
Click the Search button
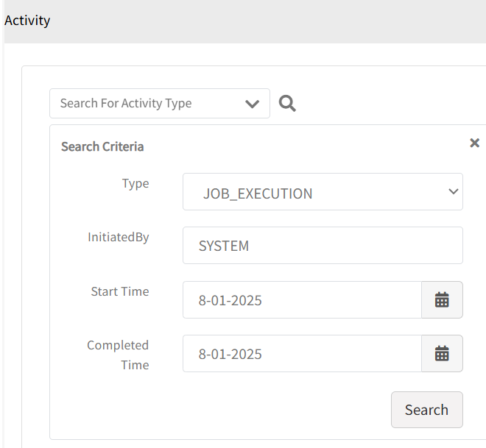(x=427, y=410)
